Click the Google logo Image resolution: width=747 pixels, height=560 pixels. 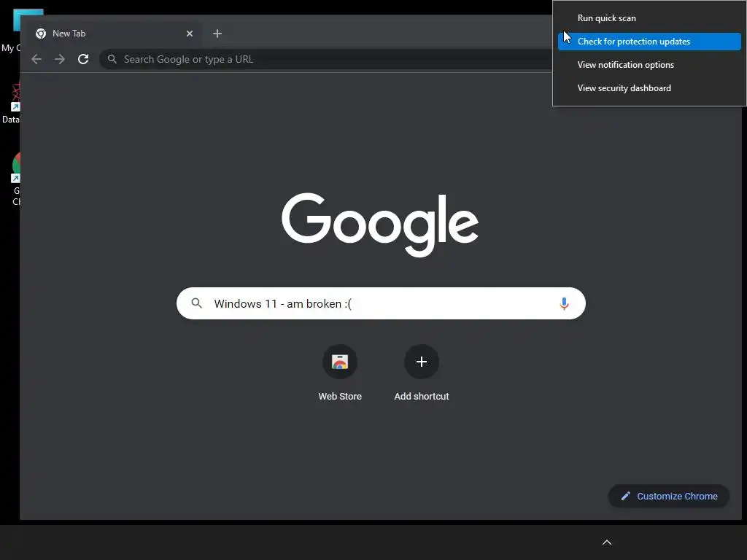click(379, 225)
